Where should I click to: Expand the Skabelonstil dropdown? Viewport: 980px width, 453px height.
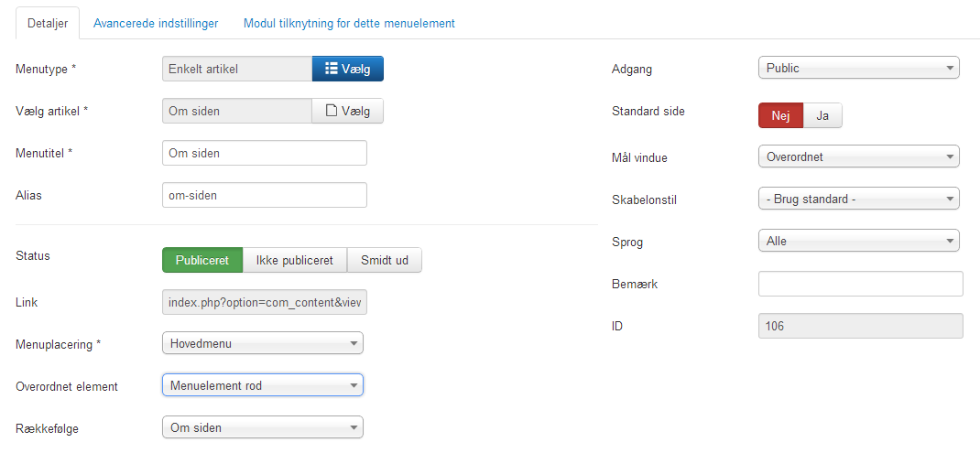(859, 200)
